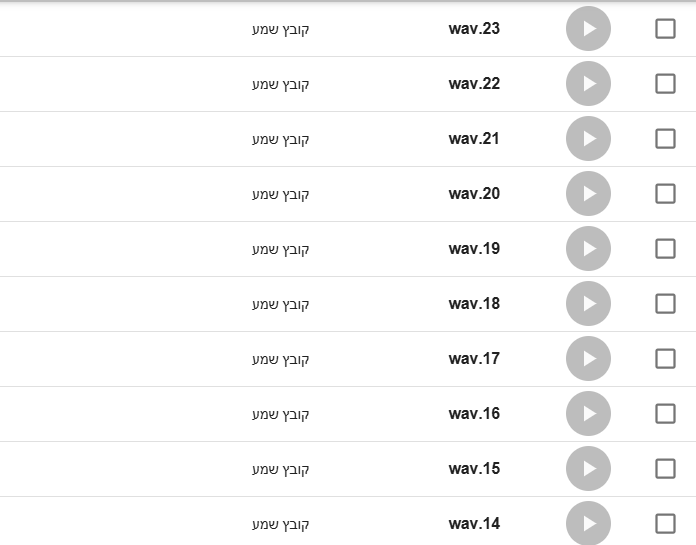Tick the wav.14 row checkbox

[665, 524]
